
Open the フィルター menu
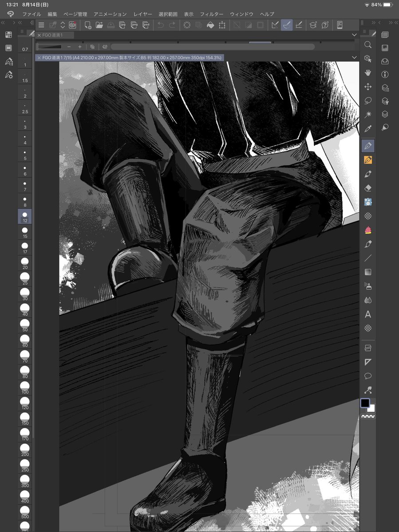point(212,14)
